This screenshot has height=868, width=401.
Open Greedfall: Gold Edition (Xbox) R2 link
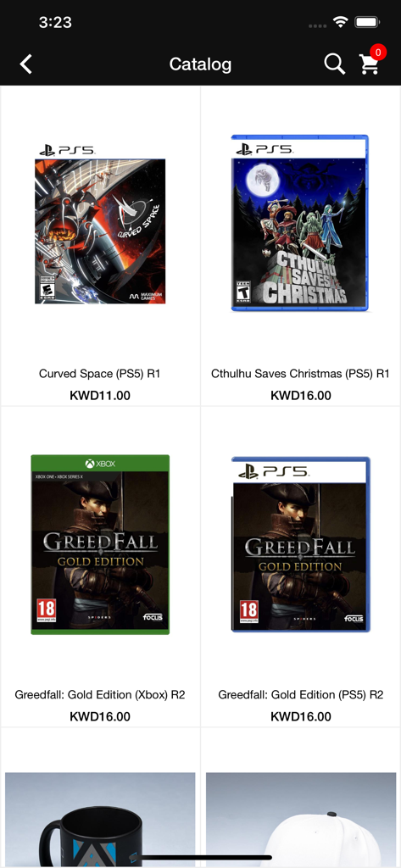pyautogui.click(x=100, y=694)
